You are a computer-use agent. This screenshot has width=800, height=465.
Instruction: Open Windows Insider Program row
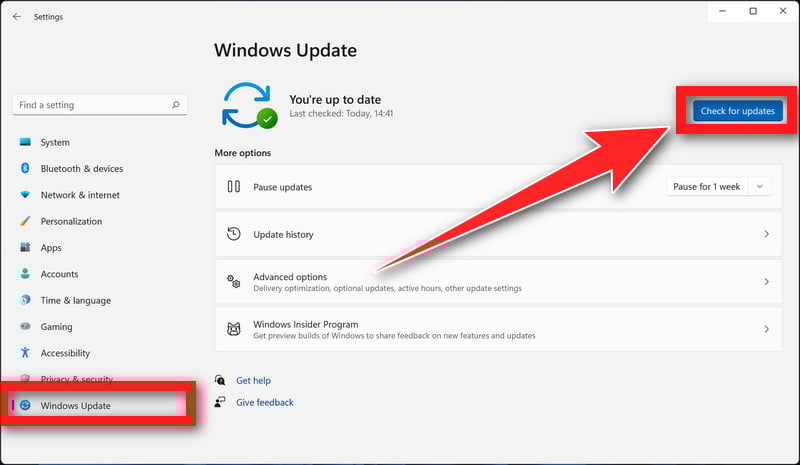pos(498,329)
